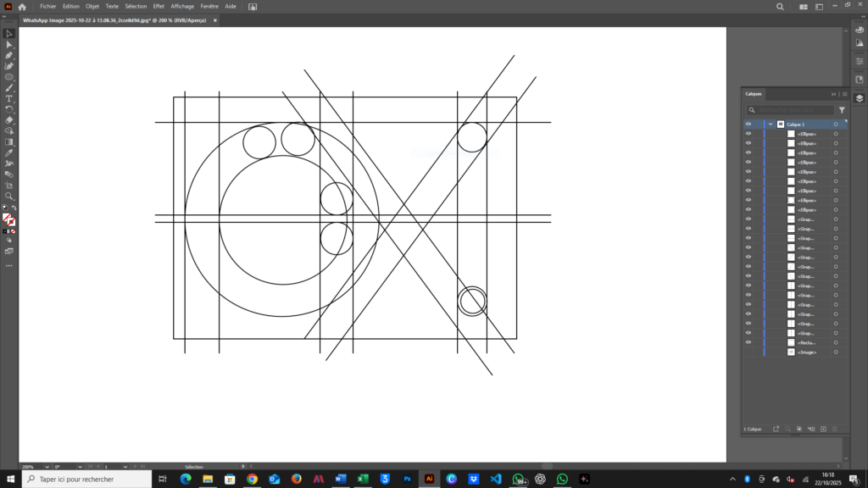Select the Calque 1 layer name
Image resolution: width=868 pixels, height=488 pixels.
[x=795, y=125]
